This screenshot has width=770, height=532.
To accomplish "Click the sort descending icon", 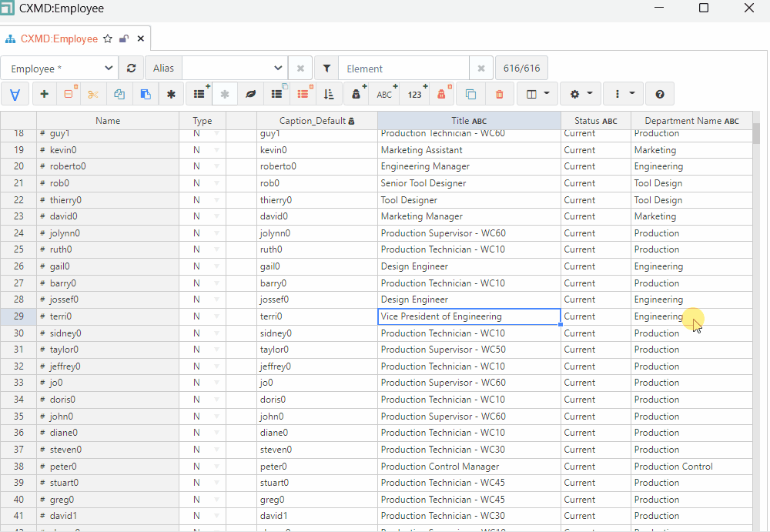I will [329, 94].
